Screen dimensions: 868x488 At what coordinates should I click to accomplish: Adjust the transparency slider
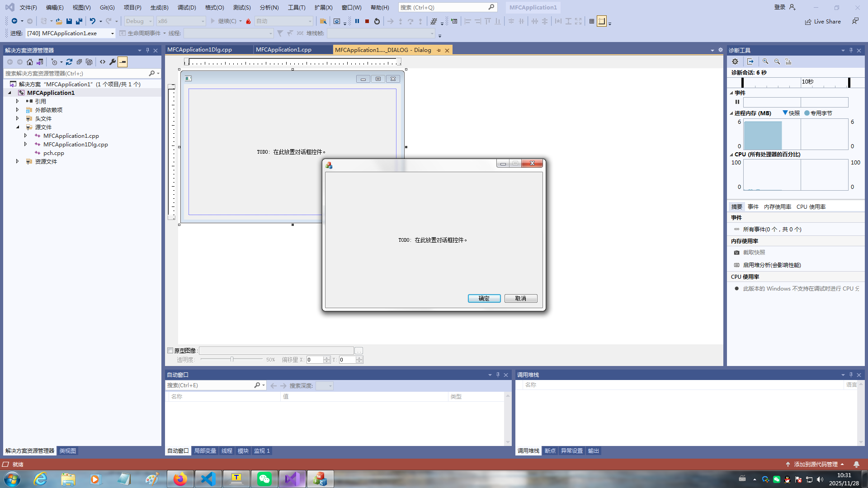pyautogui.click(x=232, y=360)
